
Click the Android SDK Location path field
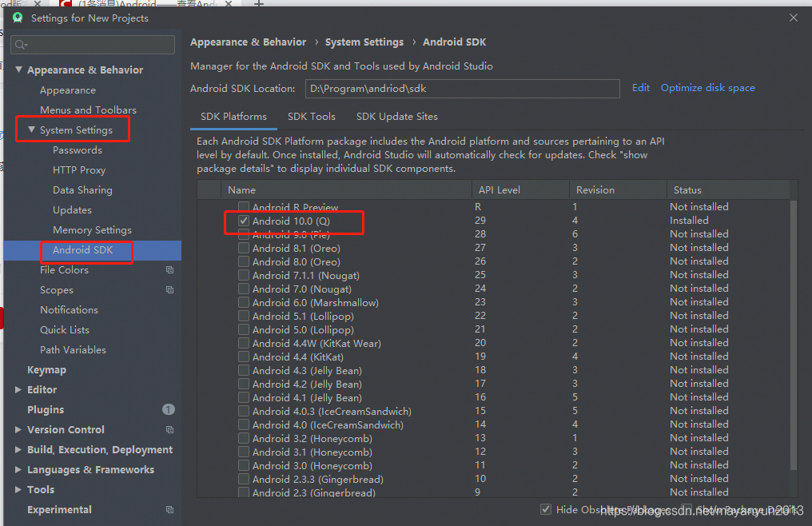pyautogui.click(x=463, y=89)
